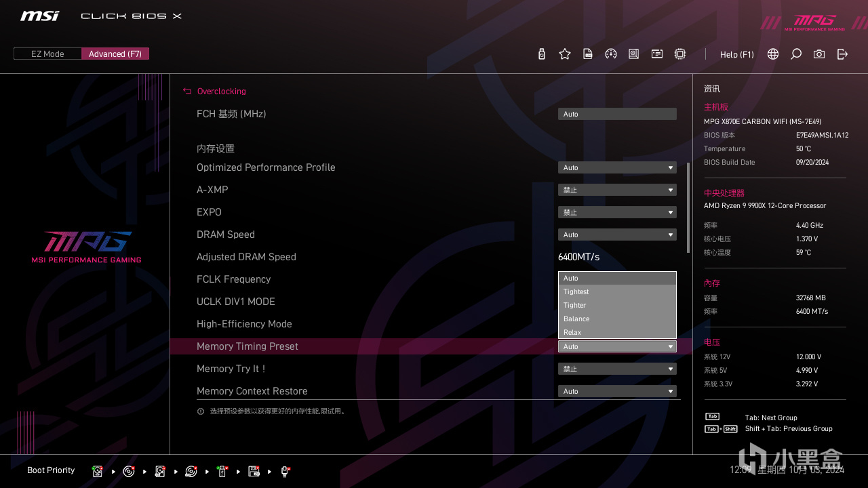The image size is (868, 488).
Task: Open the Memory Context Restore dropdown
Action: pos(617,391)
